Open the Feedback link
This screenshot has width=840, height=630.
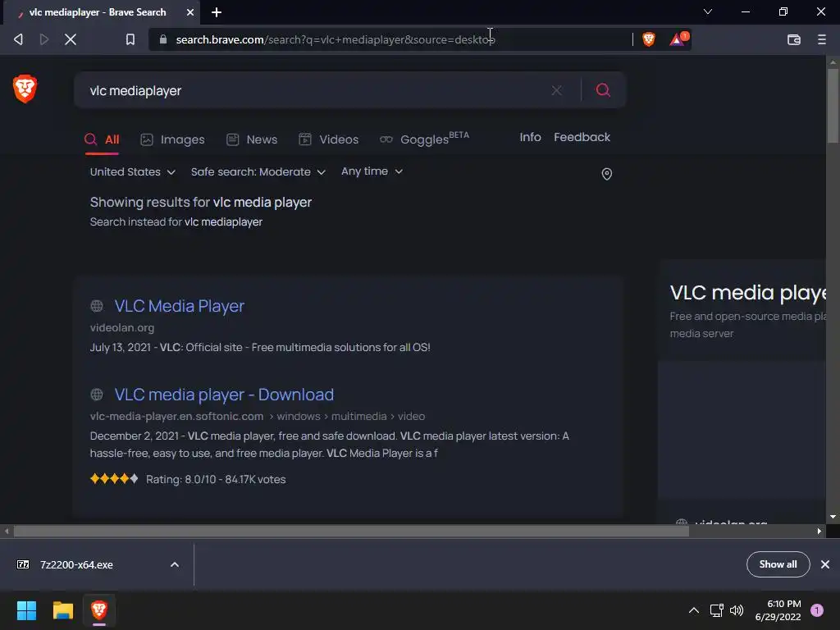582,137
